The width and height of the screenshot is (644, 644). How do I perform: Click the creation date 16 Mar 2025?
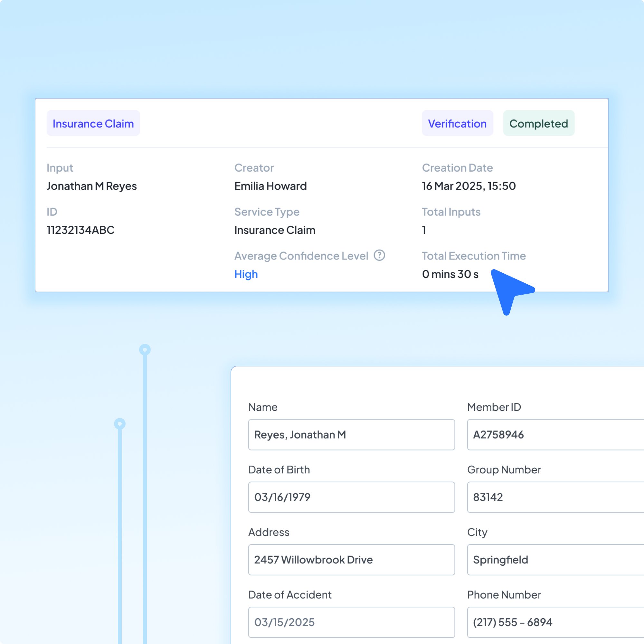[469, 186]
